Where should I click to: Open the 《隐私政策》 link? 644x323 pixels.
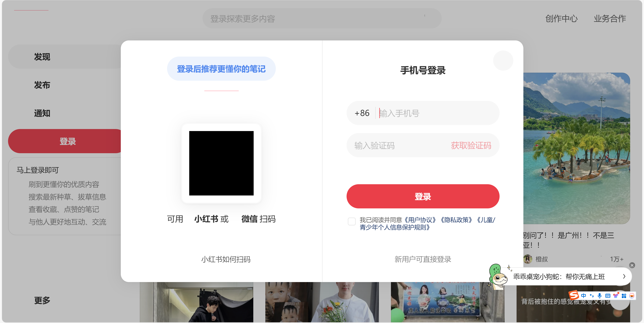[456, 220]
